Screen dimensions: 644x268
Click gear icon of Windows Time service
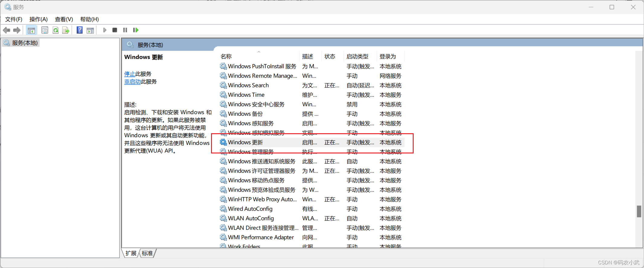(223, 95)
